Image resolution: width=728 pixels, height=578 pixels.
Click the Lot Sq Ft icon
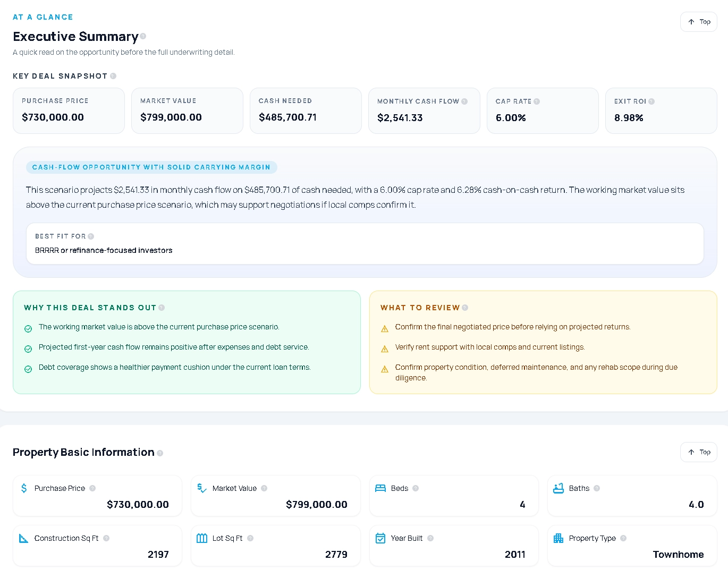[x=202, y=538]
